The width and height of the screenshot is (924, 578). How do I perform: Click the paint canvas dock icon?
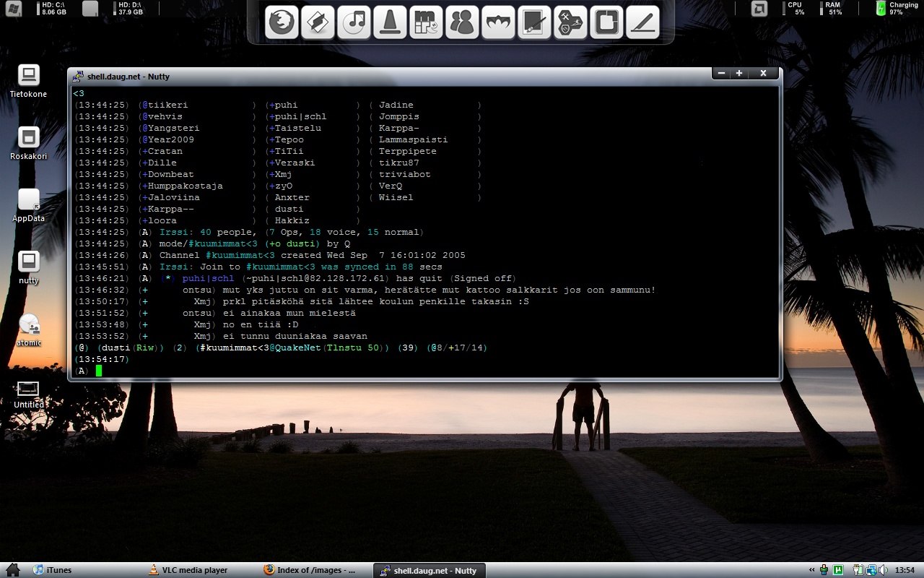coord(534,23)
